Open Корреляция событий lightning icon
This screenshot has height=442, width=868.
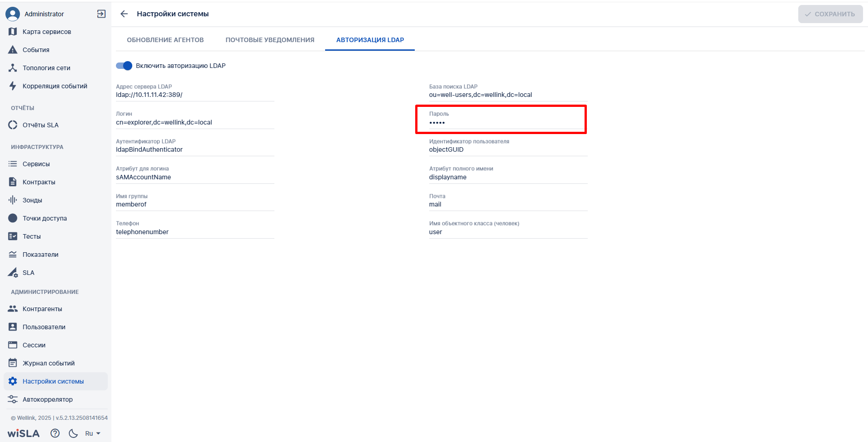tap(13, 86)
